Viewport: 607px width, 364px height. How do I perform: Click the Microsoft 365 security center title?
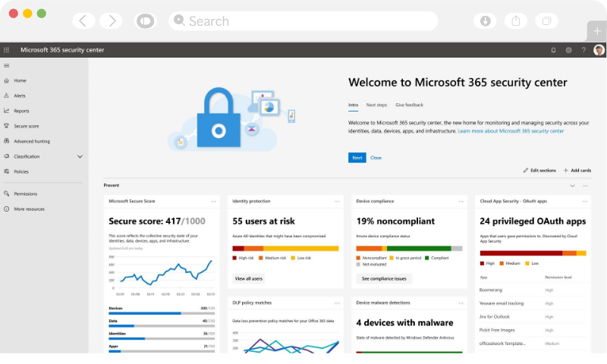(x=62, y=50)
